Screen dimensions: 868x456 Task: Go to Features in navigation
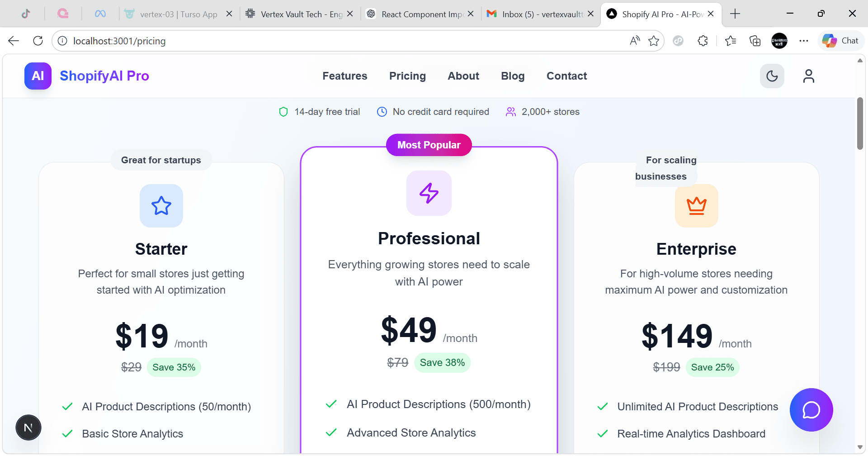[344, 76]
